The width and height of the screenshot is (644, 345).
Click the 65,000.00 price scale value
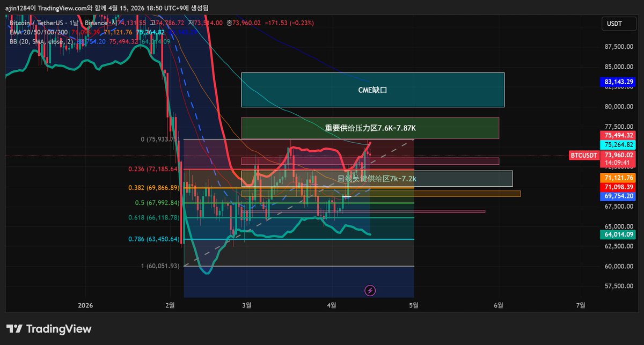coord(619,226)
